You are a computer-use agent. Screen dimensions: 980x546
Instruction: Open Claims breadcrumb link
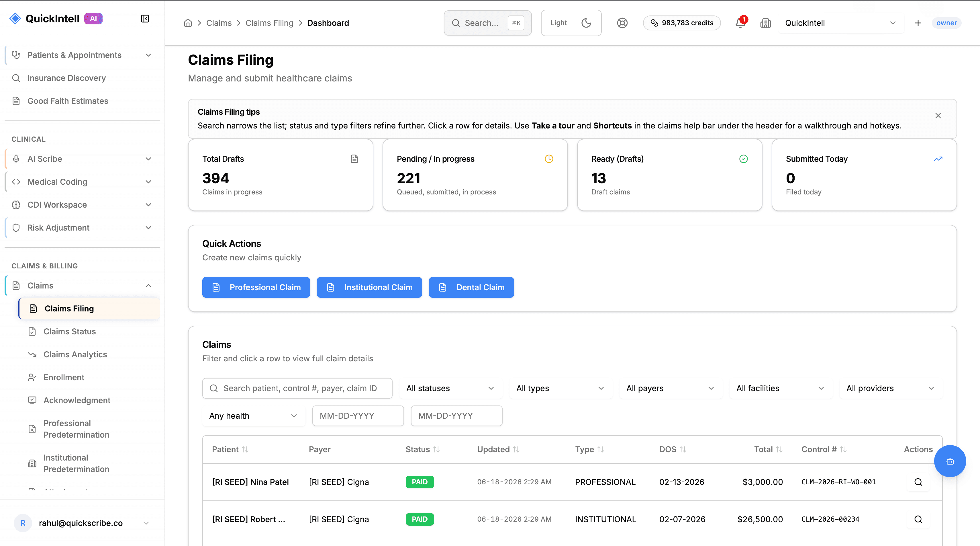coord(219,23)
